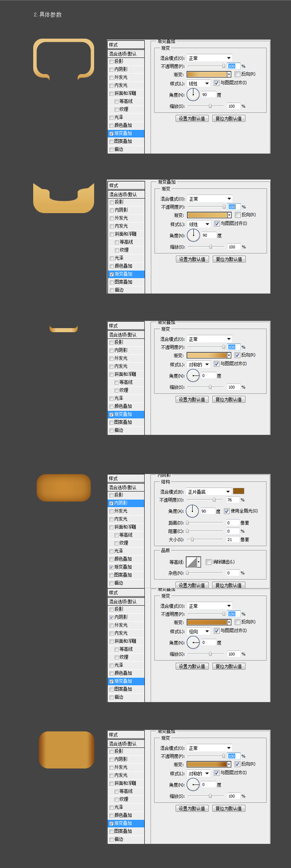This screenshot has width=291, height=868.
Task: Toggle the 使用全局光 global light checkbox
Action: [227, 511]
